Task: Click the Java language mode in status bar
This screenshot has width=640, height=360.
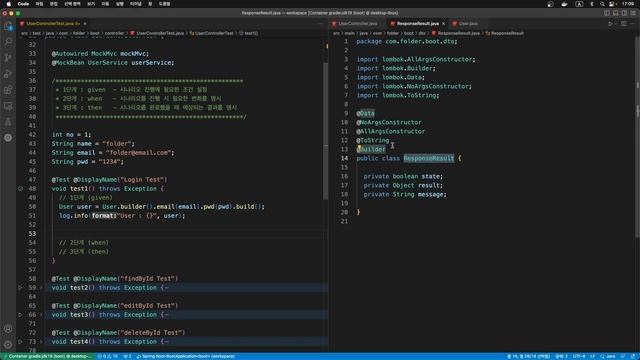Action: coord(611,356)
